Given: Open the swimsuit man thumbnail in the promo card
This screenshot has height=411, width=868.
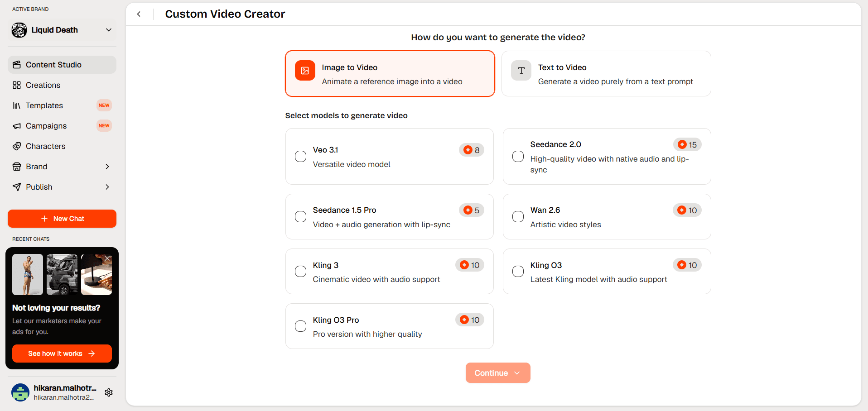Looking at the screenshot, I should (28, 274).
